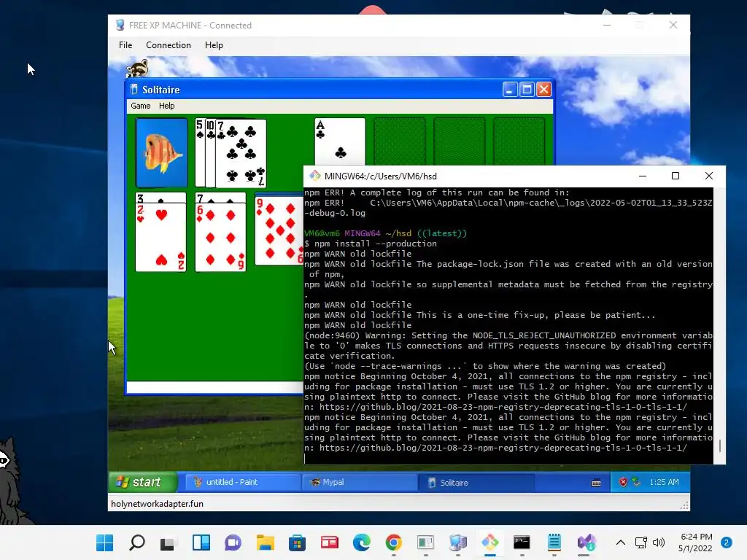Open the notification center badge
Screen dimensions: 747x560
pyautogui.click(x=727, y=542)
